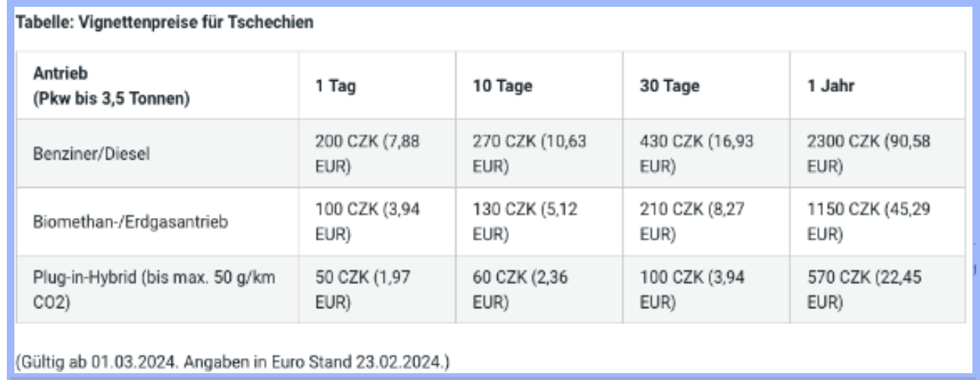Click the '210 CZK (8,27 EUR)' cell
980x380 pixels.
tap(706, 223)
